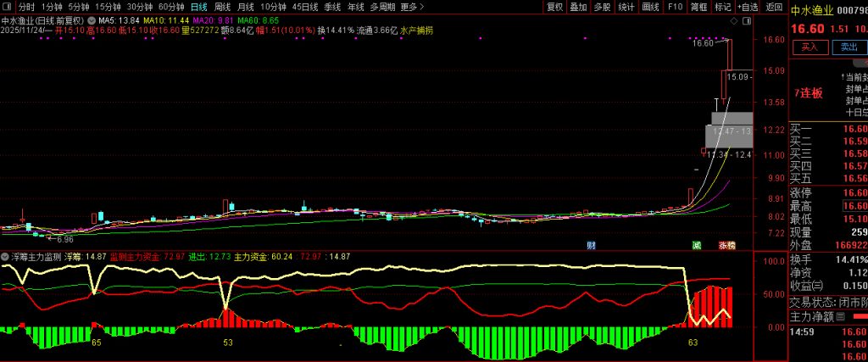Click the 叠加 overlay button
The height and width of the screenshot is (362, 868).
(x=578, y=7)
